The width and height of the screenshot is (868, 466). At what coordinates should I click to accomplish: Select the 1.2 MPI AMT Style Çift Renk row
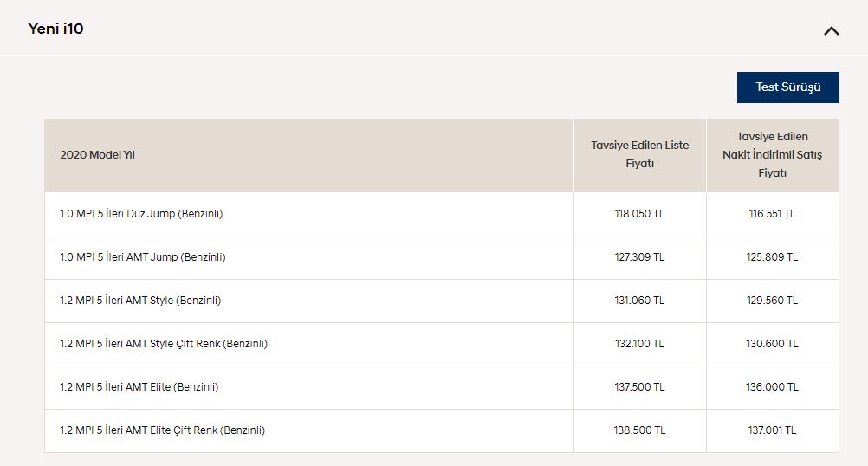point(442,344)
